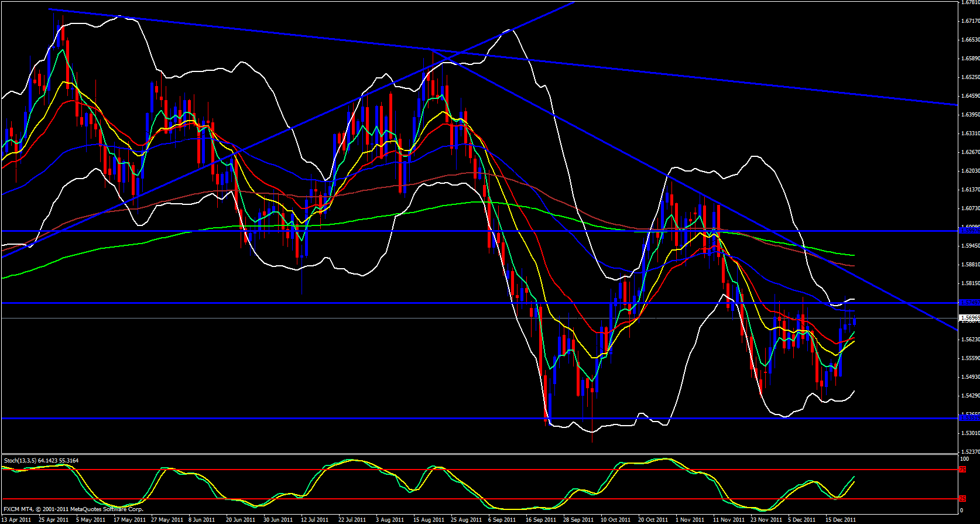Click the red 75 stochastic level tag

pos(962,470)
